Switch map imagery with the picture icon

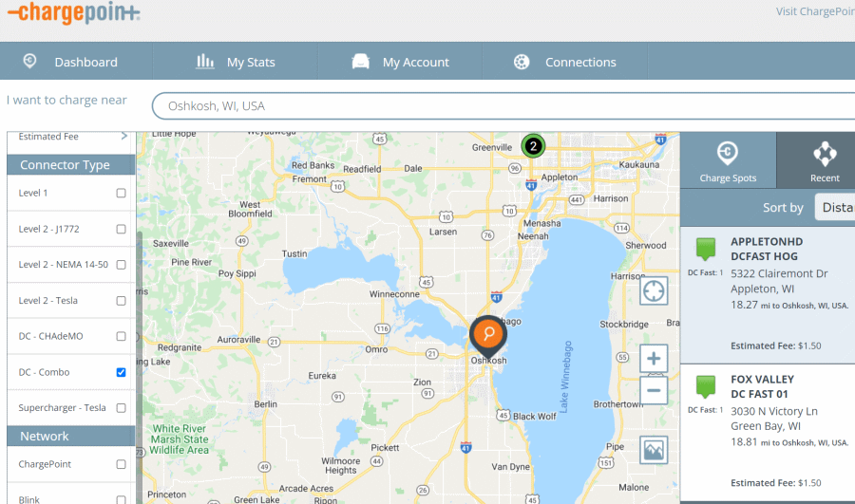(654, 450)
